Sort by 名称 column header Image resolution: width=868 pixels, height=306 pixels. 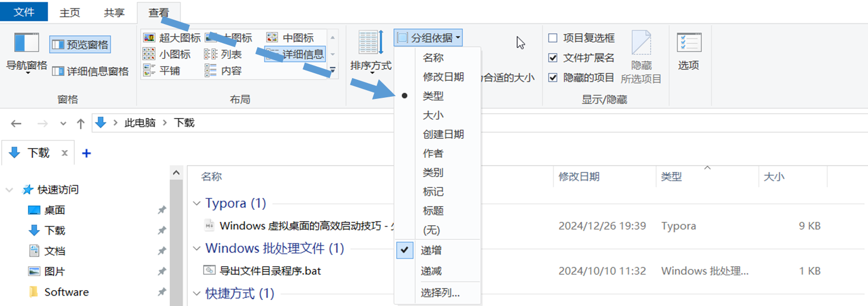(x=211, y=176)
